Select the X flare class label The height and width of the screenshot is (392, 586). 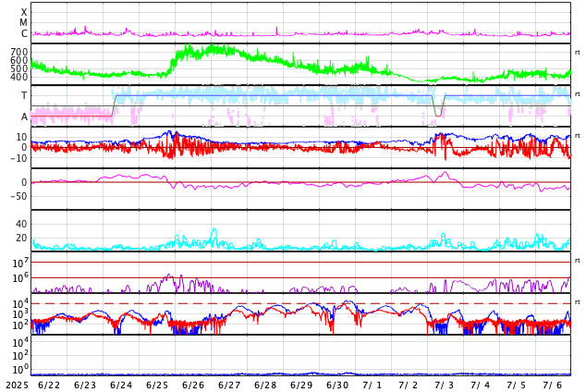point(24,13)
